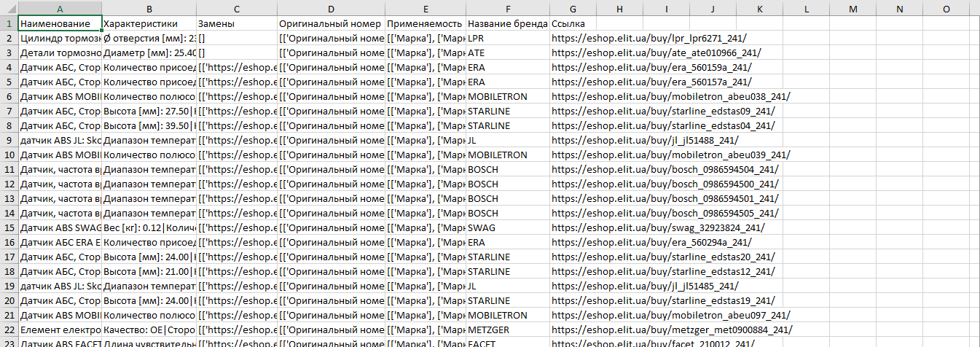Screen dimensions: 980x347
Task: Click link cell bosch_0986594505_241
Action: click(665, 213)
